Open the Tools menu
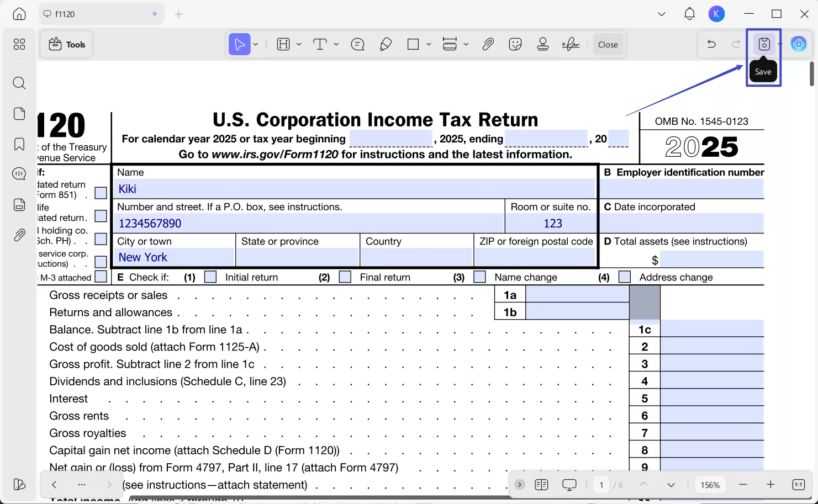 66,44
